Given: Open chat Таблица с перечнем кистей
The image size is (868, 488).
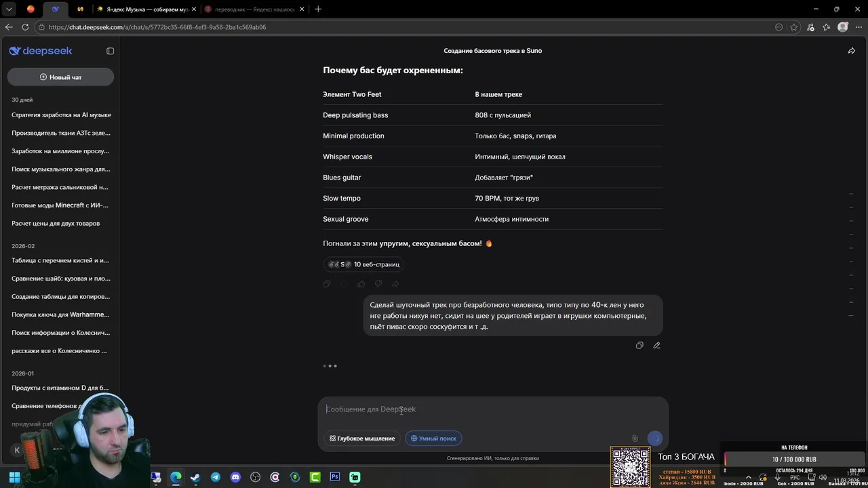Looking at the screenshot, I should click(61, 260).
